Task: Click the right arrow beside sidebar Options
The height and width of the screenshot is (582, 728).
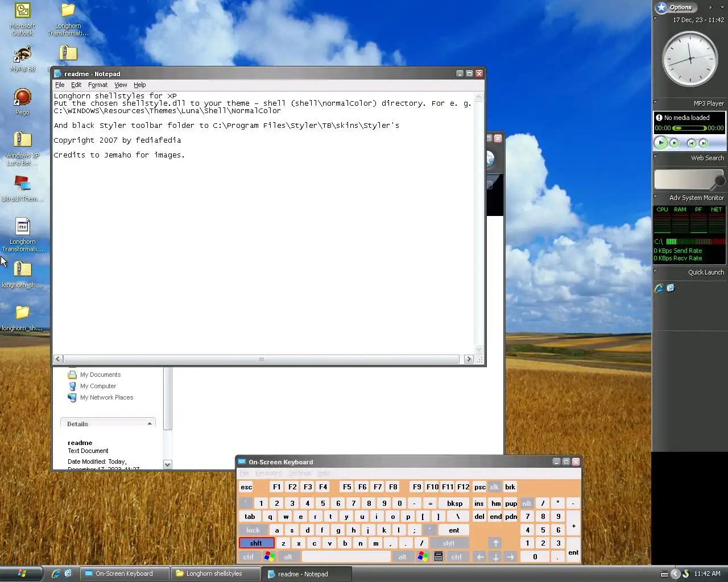Action: pos(710,7)
